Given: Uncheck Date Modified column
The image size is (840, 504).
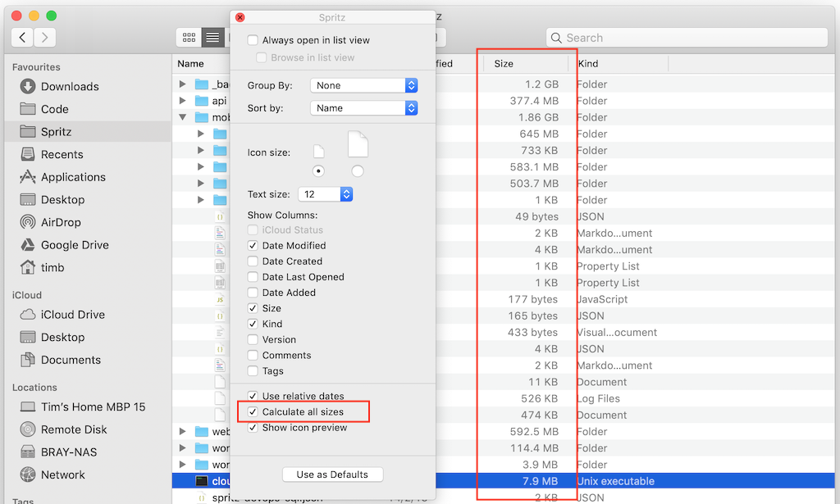Looking at the screenshot, I should (253, 246).
